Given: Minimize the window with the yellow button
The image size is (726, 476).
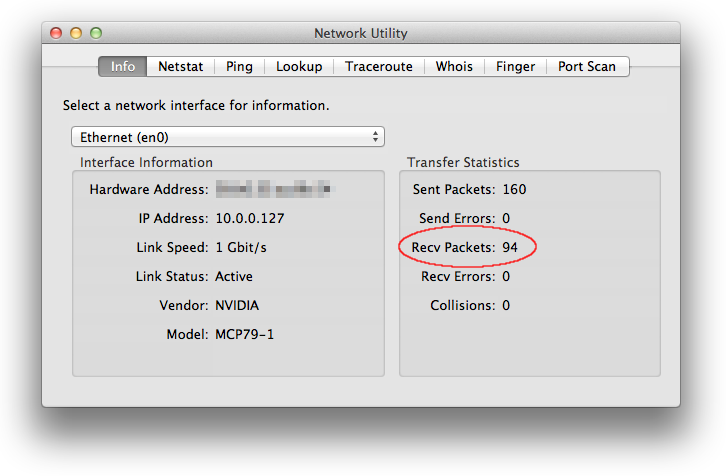Looking at the screenshot, I should pos(76,33).
